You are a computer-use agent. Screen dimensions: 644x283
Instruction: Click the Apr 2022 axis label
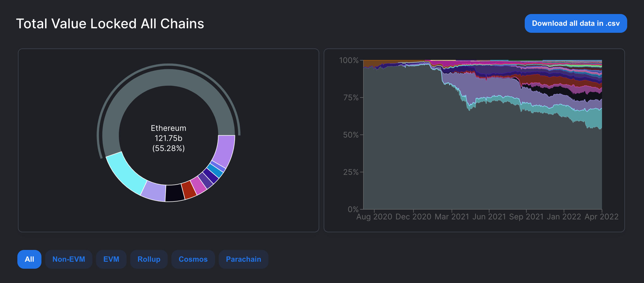point(601,217)
